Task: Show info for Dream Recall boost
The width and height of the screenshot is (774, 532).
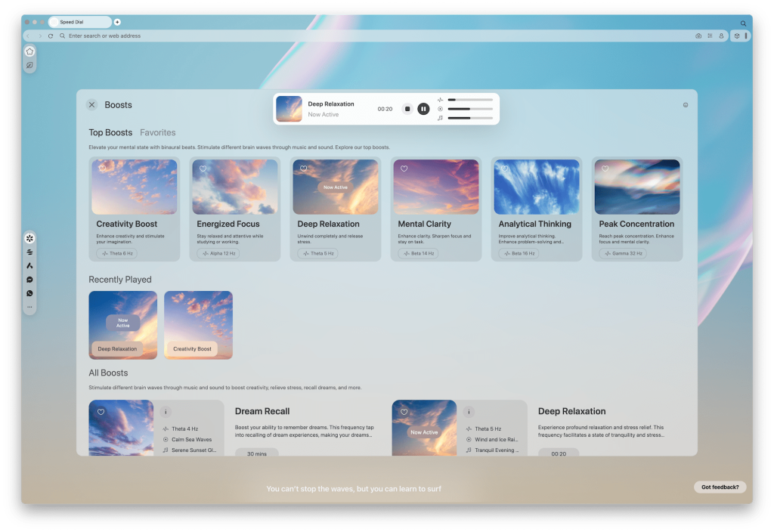Action: (x=166, y=412)
